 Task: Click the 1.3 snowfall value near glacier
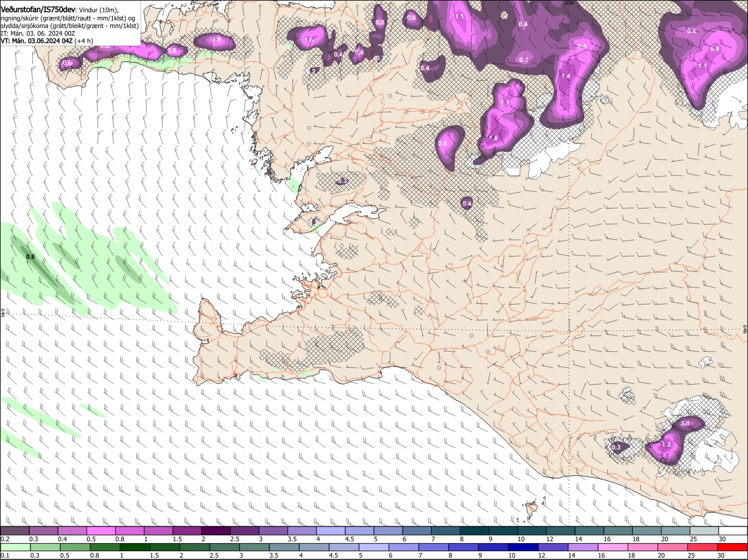pos(667,445)
